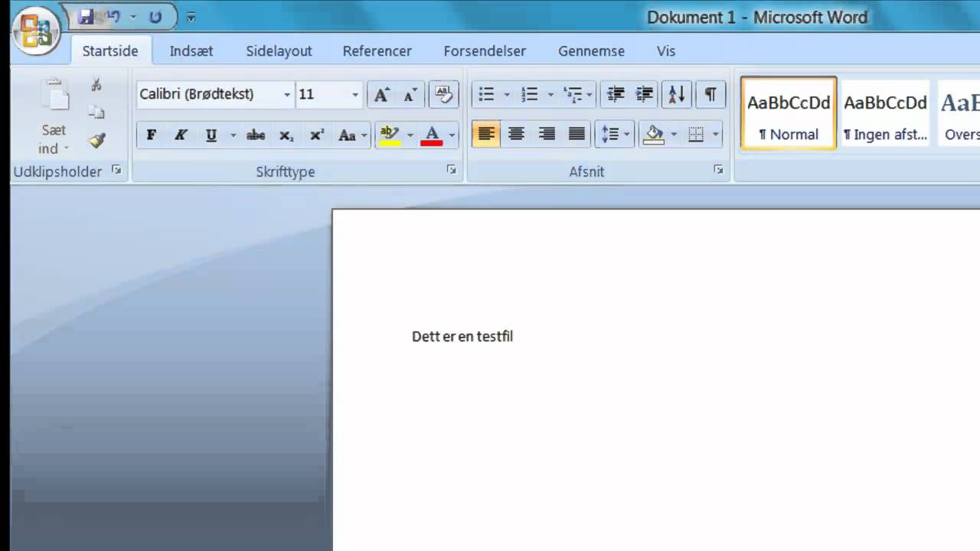Open the line spacing menu
Screen dimensions: 980x551
pyautogui.click(x=616, y=135)
